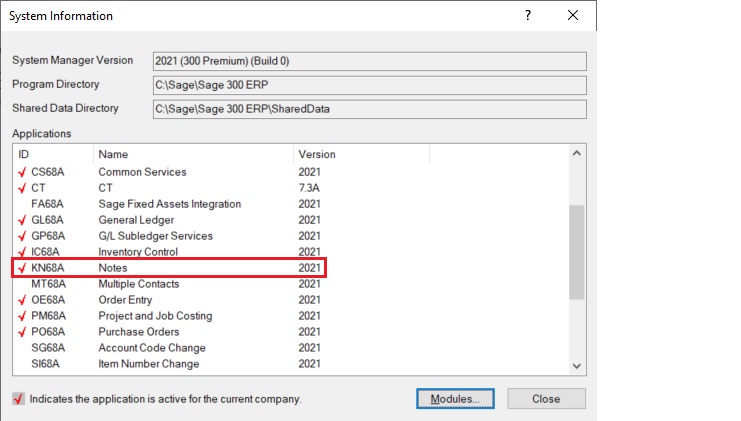Click the 7.3A version value
This screenshot has width=741, height=421.
(309, 188)
